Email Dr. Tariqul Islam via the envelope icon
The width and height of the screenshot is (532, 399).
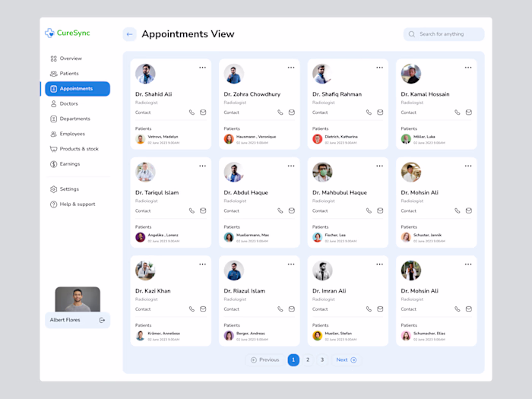point(203,211)
